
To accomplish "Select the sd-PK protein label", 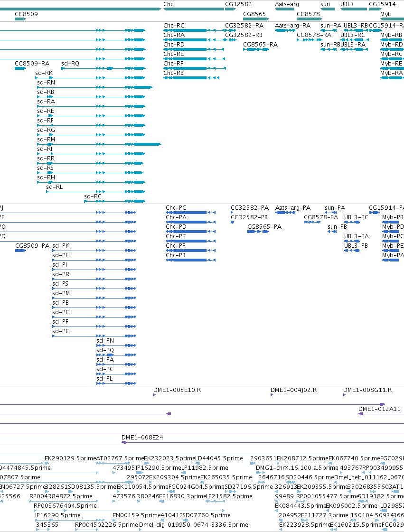I will (x=61, y=246).
